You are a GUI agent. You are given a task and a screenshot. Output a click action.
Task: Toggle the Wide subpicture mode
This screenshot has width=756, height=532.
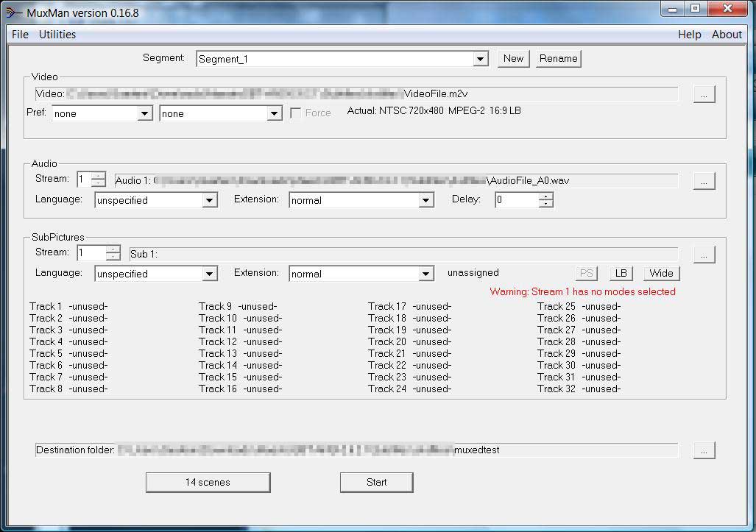[x=662, y=273]
